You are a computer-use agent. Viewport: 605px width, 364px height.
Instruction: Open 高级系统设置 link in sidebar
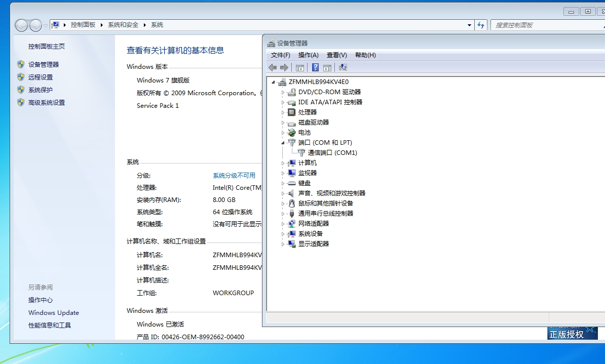(x=47, y=103)
